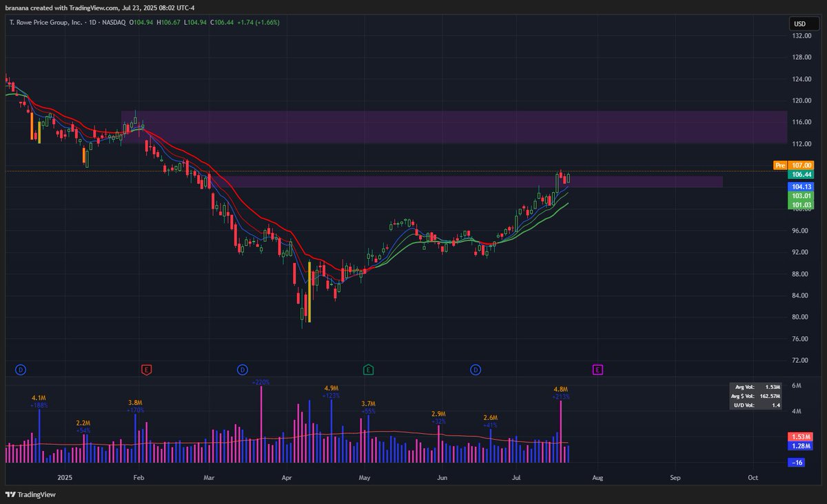Click the blue -16 scale label
The image size is (827, 504).
pos(798,463)
